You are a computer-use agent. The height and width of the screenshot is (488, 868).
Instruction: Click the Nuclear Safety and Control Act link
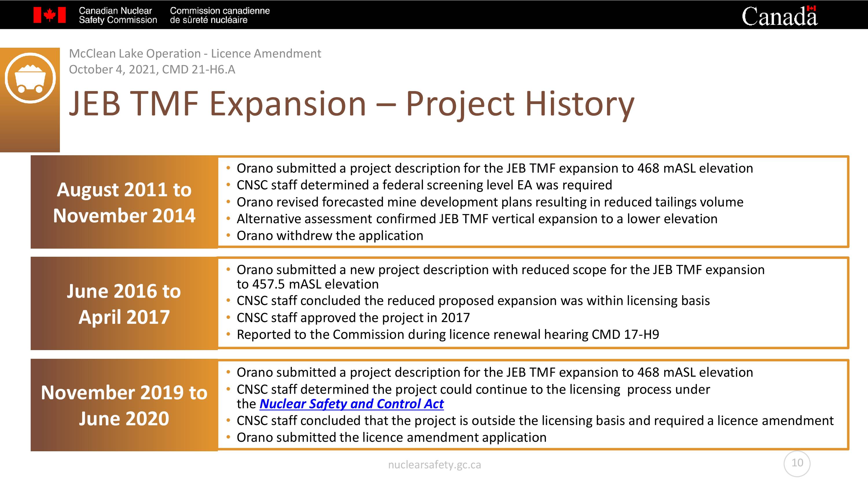click(x=352, y=404)
